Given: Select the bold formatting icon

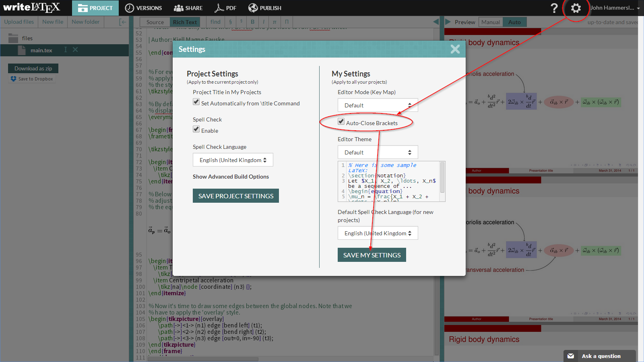Looking at the screenshot, I should [x=252, y=22].
